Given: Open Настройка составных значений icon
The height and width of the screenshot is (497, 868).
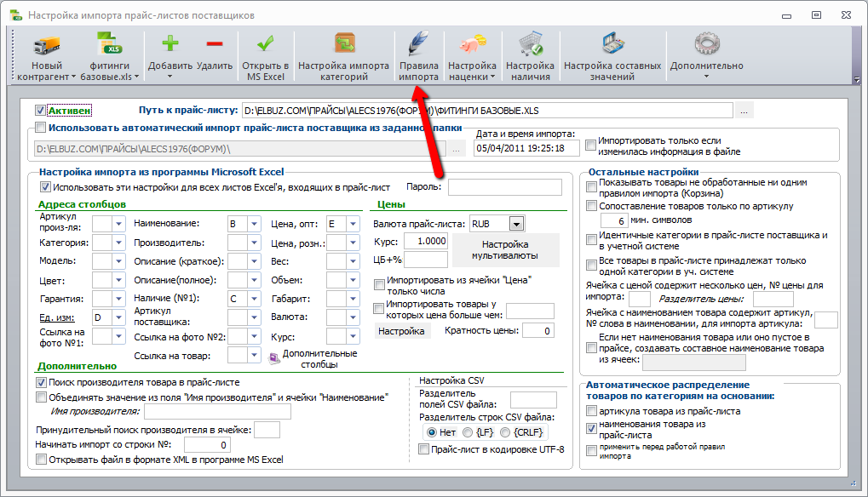Looking at the screenshot, I should (x=612, y=43).
